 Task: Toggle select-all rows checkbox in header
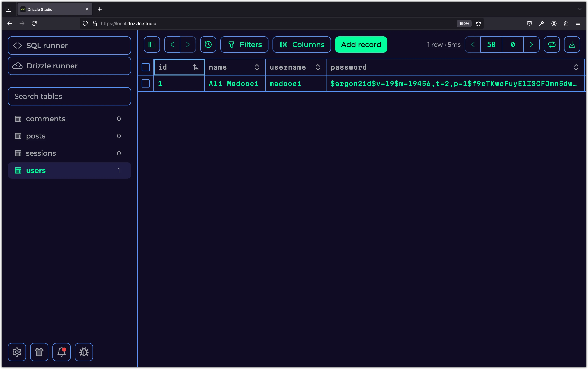[146, 67]
